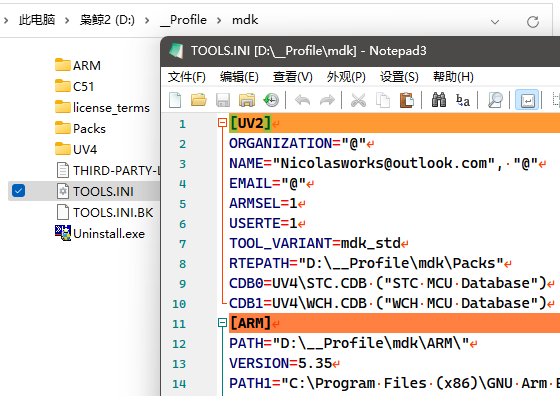
Task: Click the VERSION=5.35 line
Action: coord(280,363)
